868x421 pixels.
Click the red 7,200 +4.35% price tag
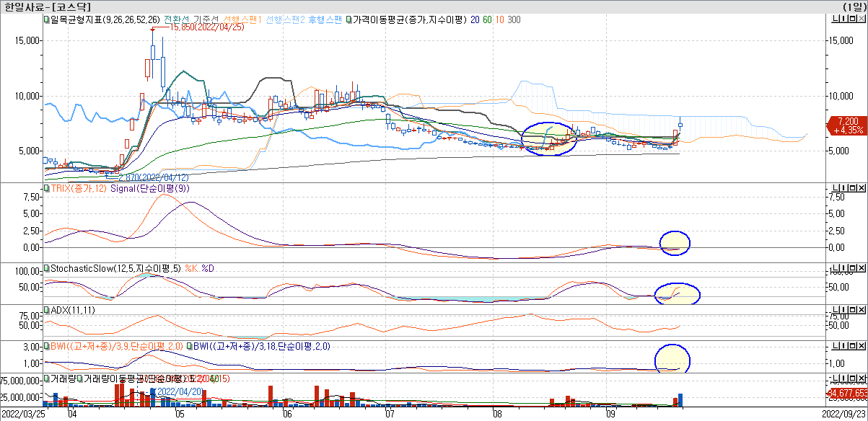pyautogui.click(x=846, y=125)
